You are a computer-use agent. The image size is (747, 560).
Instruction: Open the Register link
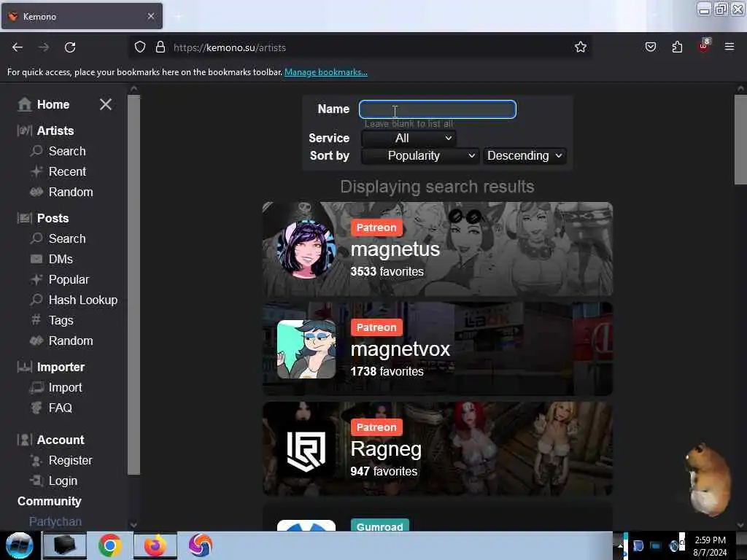(71, 461)
